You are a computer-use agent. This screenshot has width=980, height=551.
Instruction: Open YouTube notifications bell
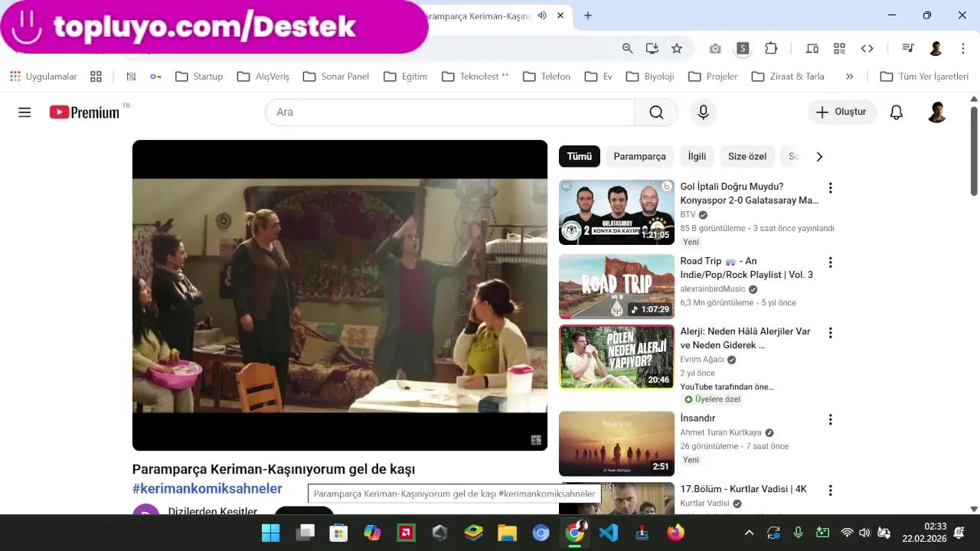coord(897,112)
